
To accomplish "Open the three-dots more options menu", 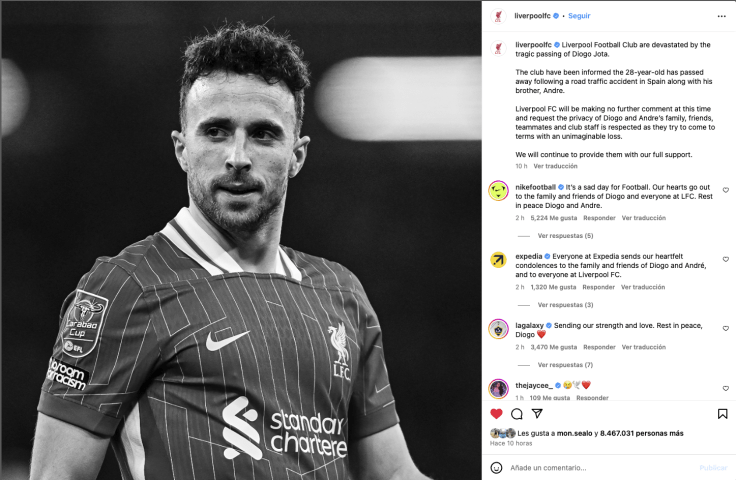I will tap(721, 16).
